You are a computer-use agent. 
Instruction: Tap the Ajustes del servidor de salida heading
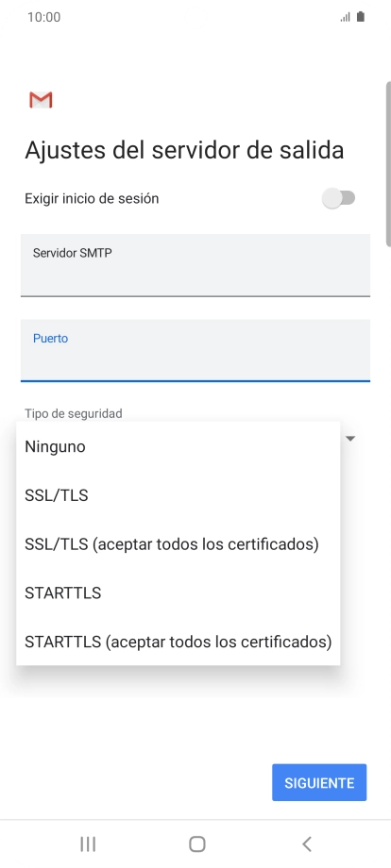184,150
